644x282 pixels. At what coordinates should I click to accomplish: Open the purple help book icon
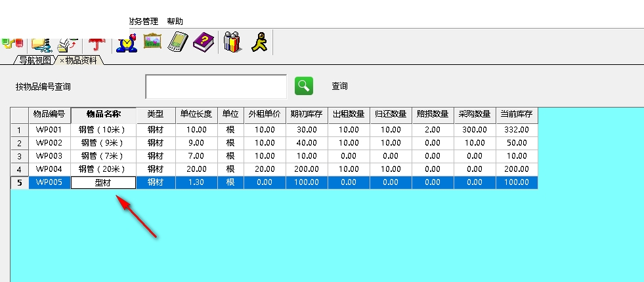point(203,43)
